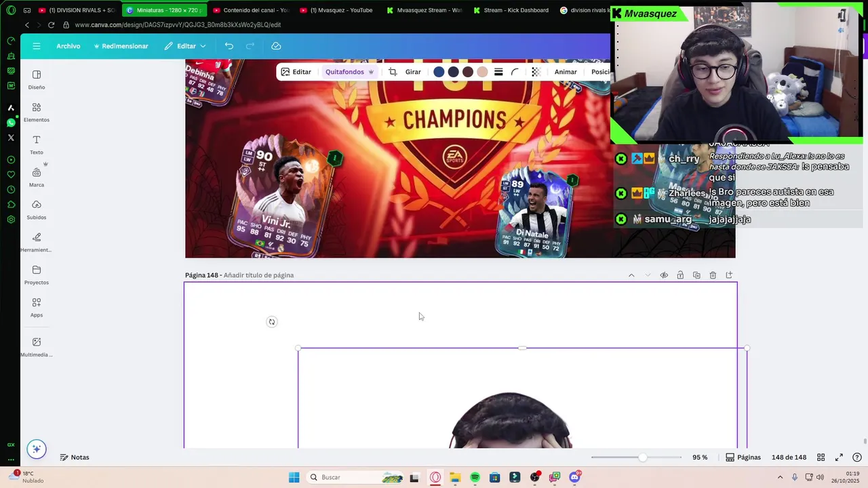Screen dimensions: 868x488
Task: Open the Texto sidebar panel
Action: click(37, 144)
